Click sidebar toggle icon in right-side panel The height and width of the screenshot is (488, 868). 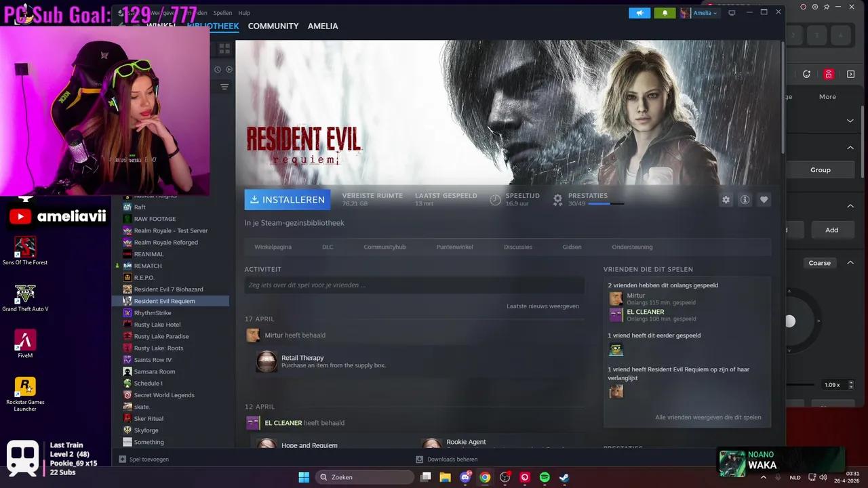(851, 75)
